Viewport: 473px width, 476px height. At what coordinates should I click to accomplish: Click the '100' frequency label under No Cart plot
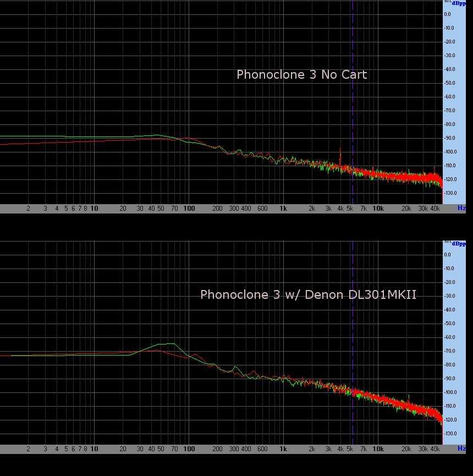click(189, 209)
